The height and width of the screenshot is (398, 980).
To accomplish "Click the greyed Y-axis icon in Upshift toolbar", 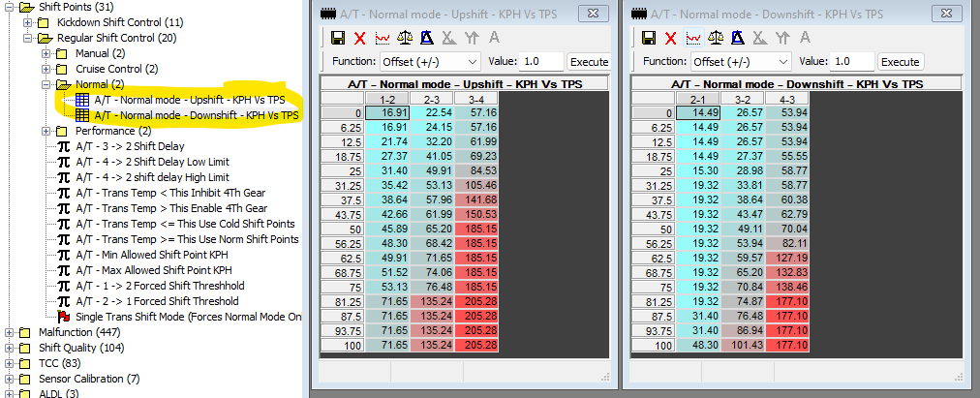I will (472, 39).
